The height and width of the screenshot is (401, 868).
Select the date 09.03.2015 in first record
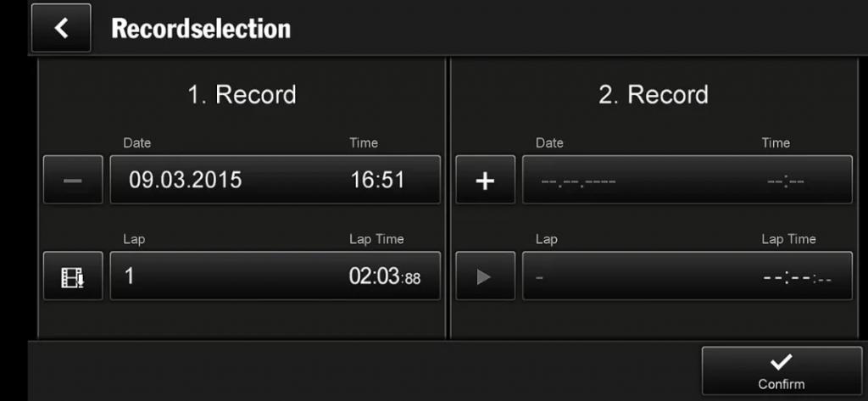pyautogui.click(x=186, y=180)
